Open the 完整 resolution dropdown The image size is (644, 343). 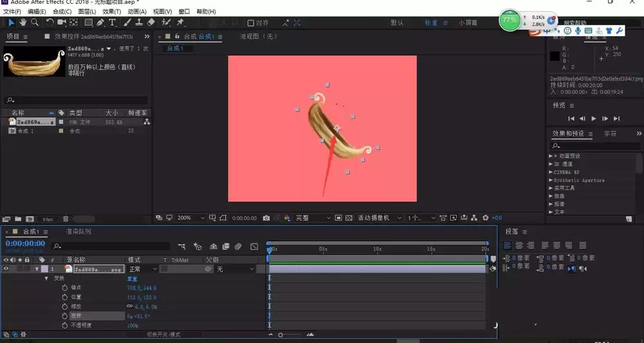tap(313, 218)
